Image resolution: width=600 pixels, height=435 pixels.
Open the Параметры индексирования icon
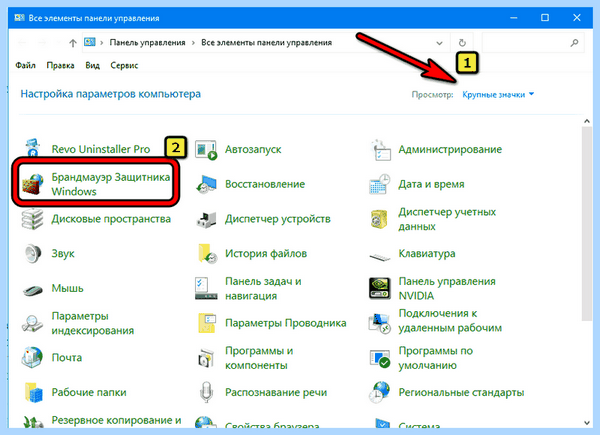[x=33, y=323]
